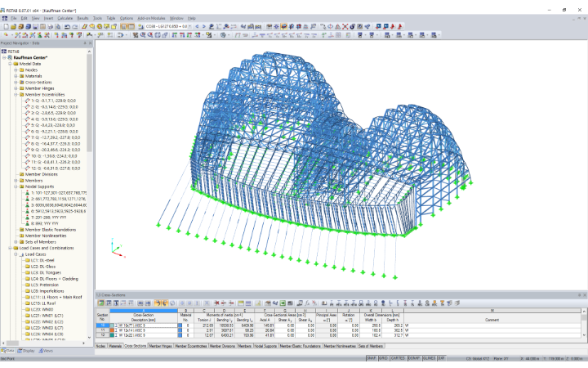Pin the Project Navigator panel
Image resolution: width=588 pixels, height=368 pixels.
(85, 43)
